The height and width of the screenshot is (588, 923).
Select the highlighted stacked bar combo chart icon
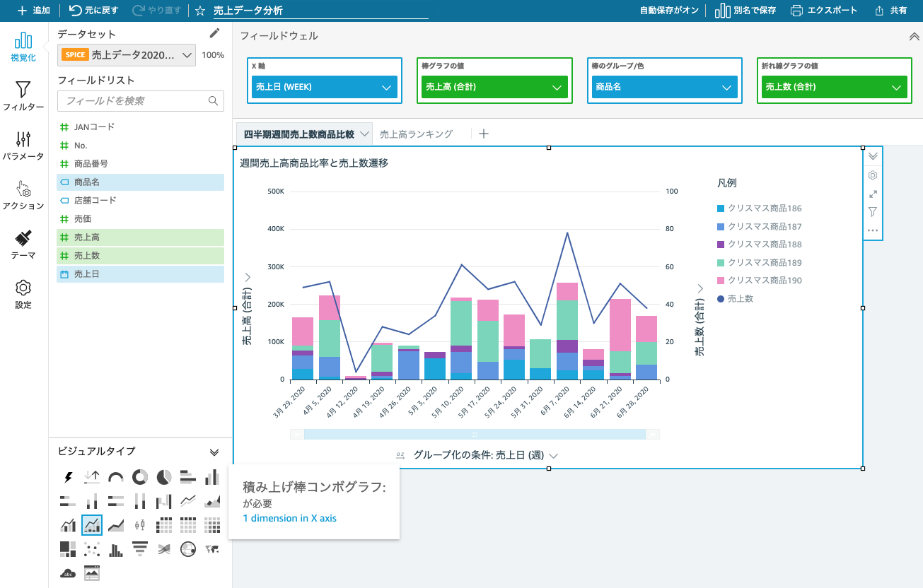(92, 525)
